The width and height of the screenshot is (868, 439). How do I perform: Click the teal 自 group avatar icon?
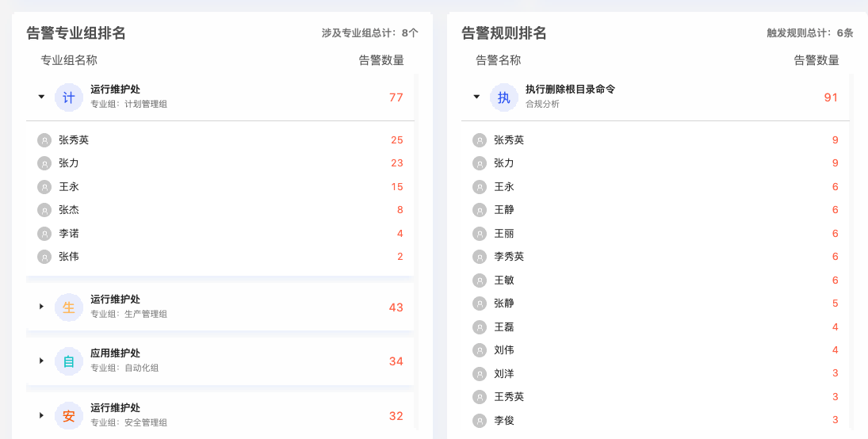pos(69,361)
